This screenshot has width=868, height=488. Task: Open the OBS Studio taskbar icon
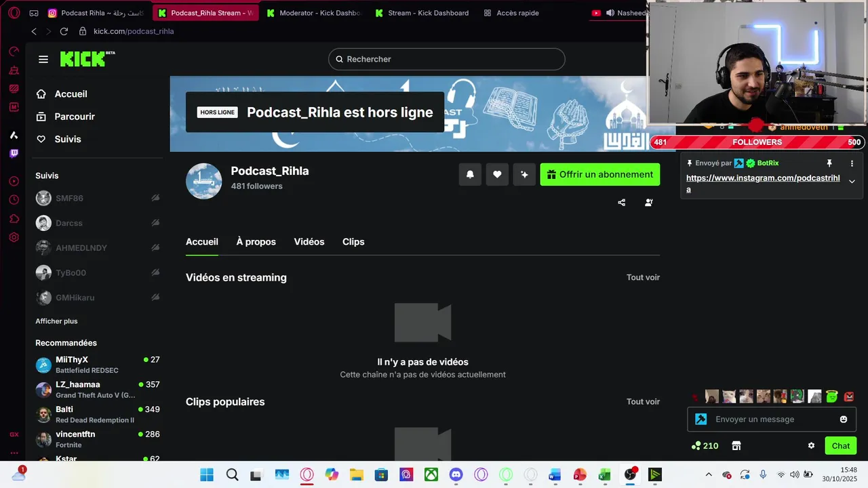pos(630,474)
